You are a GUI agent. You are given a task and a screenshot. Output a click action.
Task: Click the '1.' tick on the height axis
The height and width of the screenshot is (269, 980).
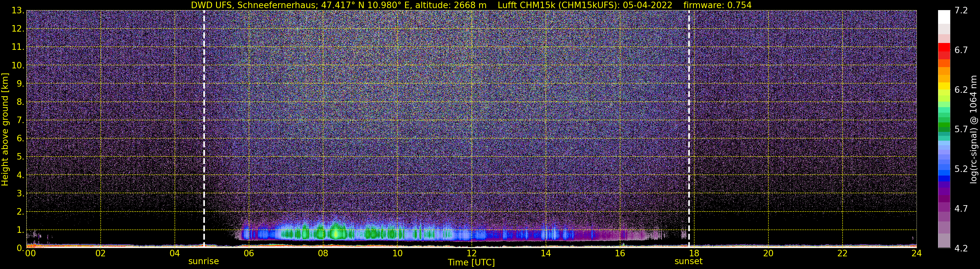coord(20,230)
